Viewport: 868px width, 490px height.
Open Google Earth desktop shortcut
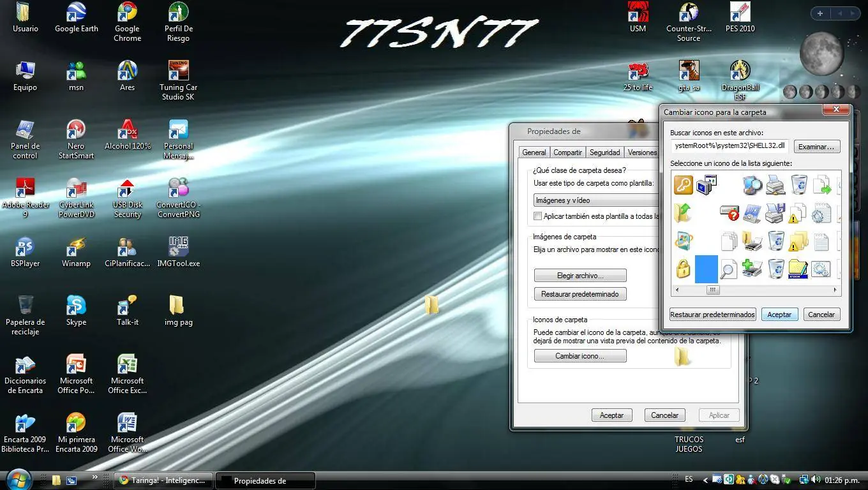(x=77, y=17)
